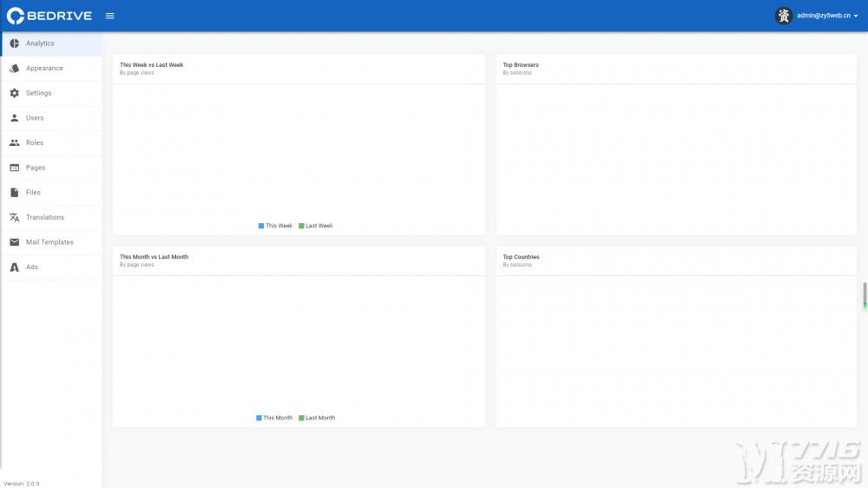The width and height of the screenshot is (868, 488).
Task: Toggle This Week legend series
Action: click(x=275, y=226)
